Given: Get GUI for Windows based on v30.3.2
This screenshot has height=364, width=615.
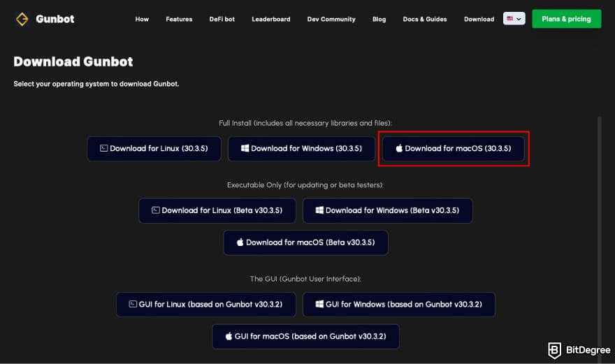Looking at the screenshot, I should 399,305.
